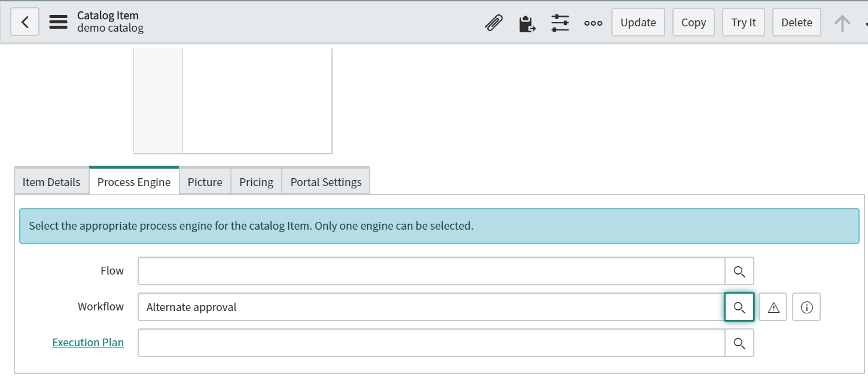Click the clipboard toolbar icon
Image resolution: width=868 pixels, height=378 pixels.
click(x=527, y=22)
